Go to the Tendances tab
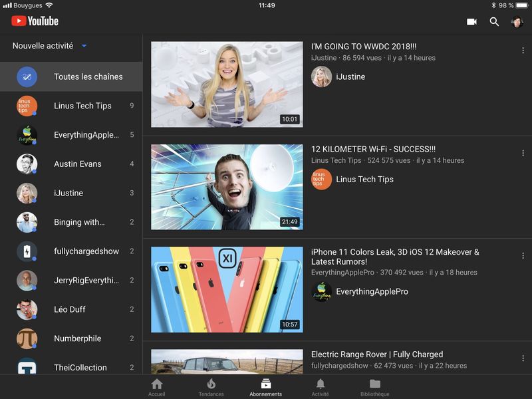532x399 pixels. click(211, 388)
